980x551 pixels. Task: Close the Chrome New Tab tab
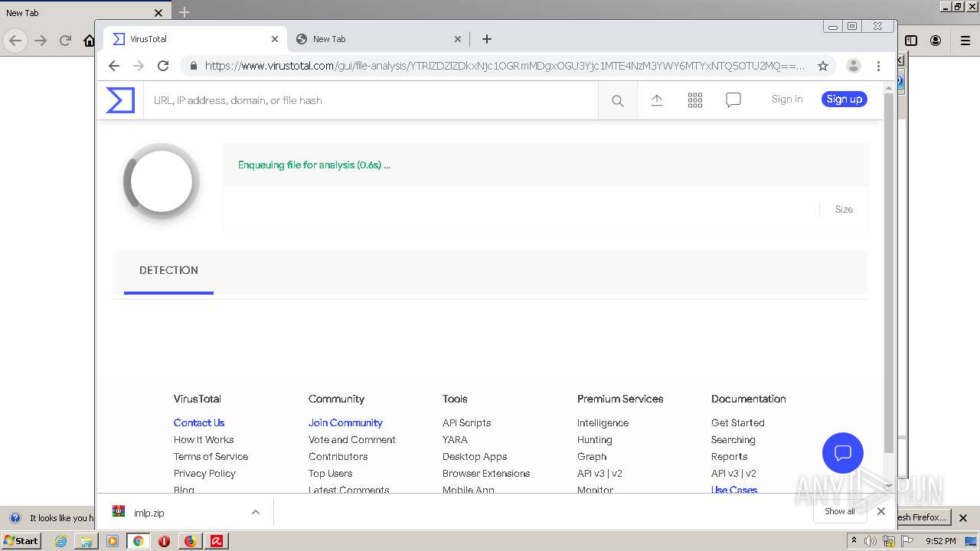pyautogui.click(x=458, y=39)
